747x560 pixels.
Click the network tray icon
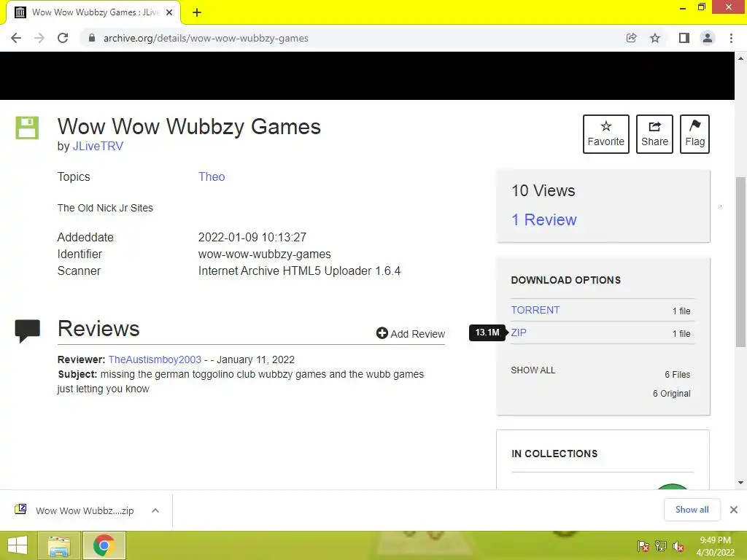tap(661, 546)
